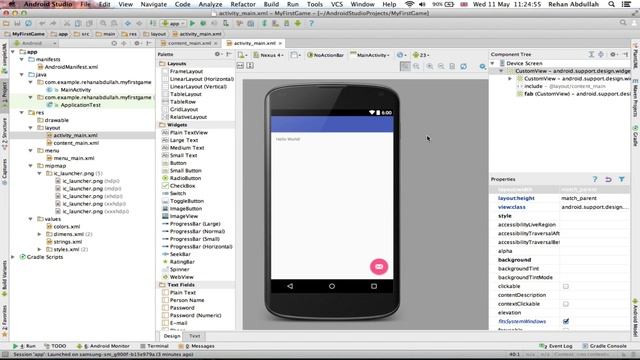The image size is (640, 360).
Task: Uncheck the fitsSystemWindows checkbox
Action: 566,321
